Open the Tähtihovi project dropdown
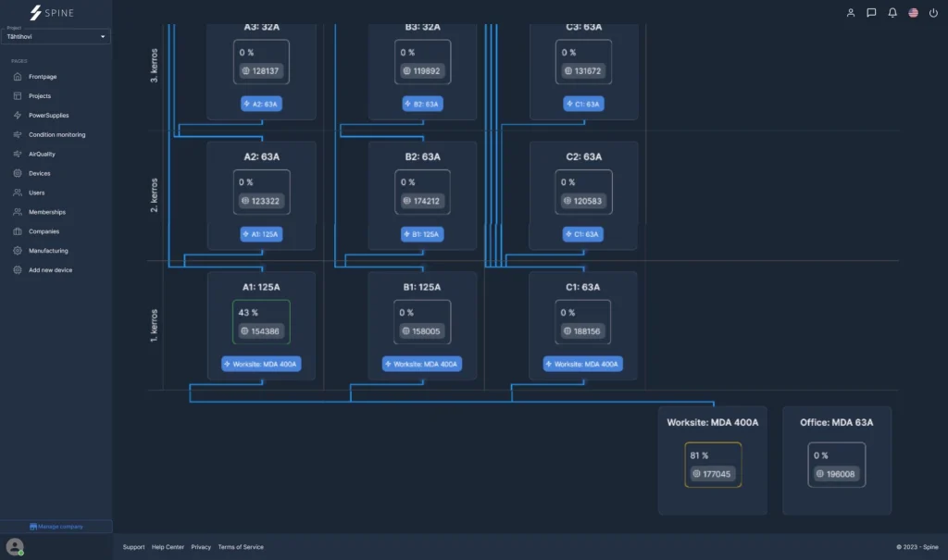This screenshot has width=948, height=560. pyautogui.click(x=56, y=36)
